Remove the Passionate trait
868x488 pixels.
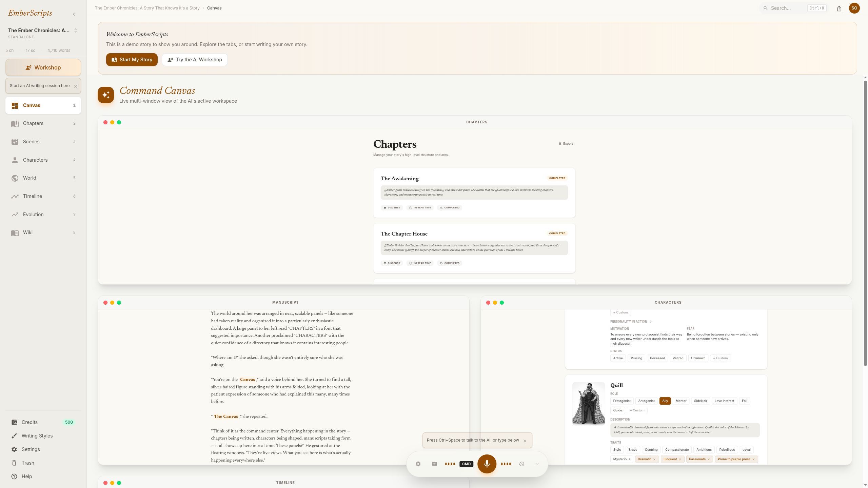point(709,460)
